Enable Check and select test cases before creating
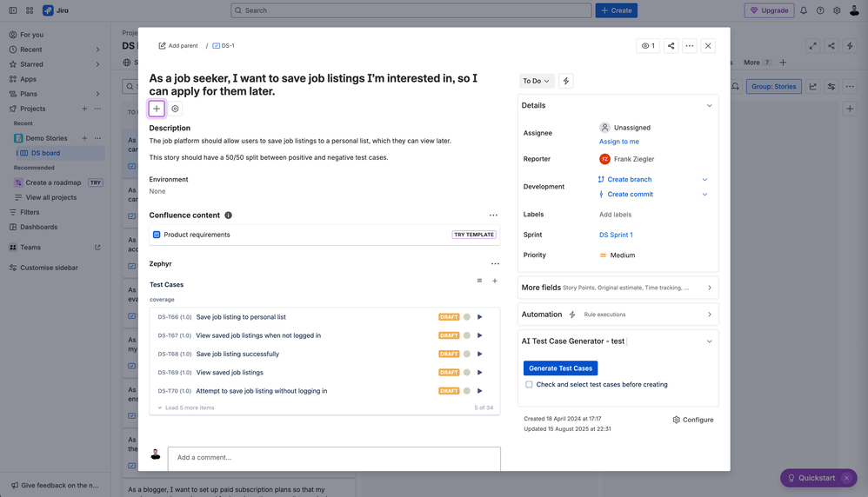 point(529,385)
